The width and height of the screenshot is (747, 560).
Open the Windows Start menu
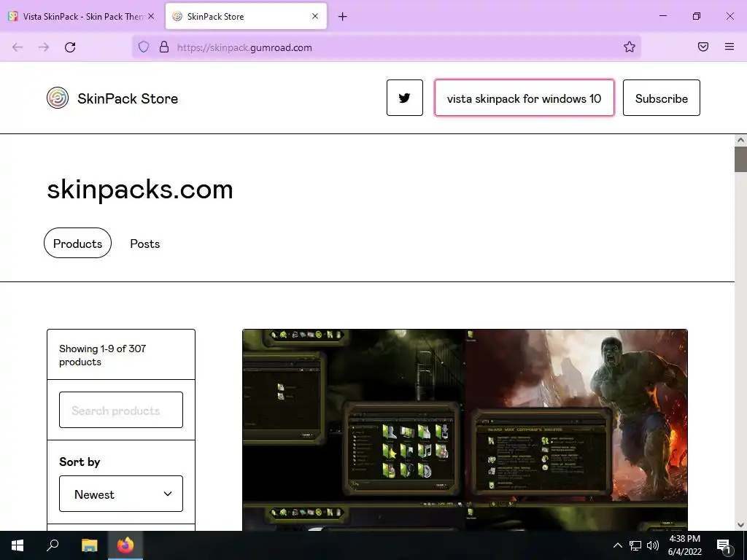pos(18,545)
